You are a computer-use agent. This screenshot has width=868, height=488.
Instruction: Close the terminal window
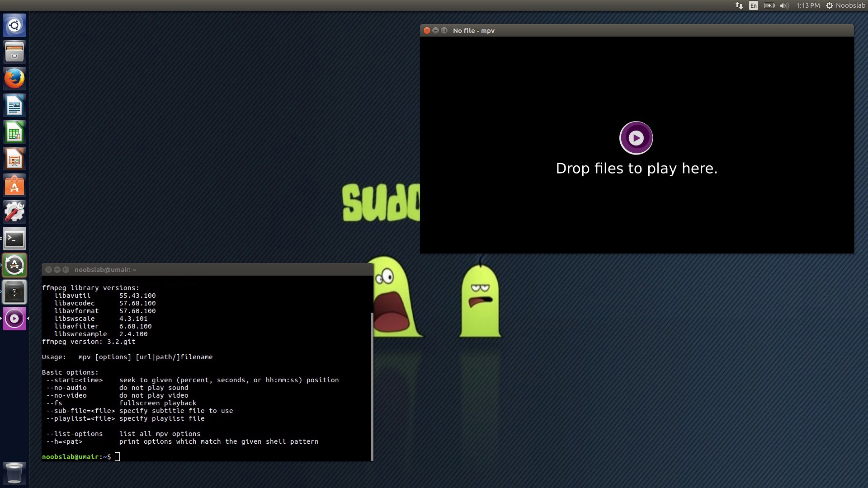pyautogui.click(x=48, y=269)
